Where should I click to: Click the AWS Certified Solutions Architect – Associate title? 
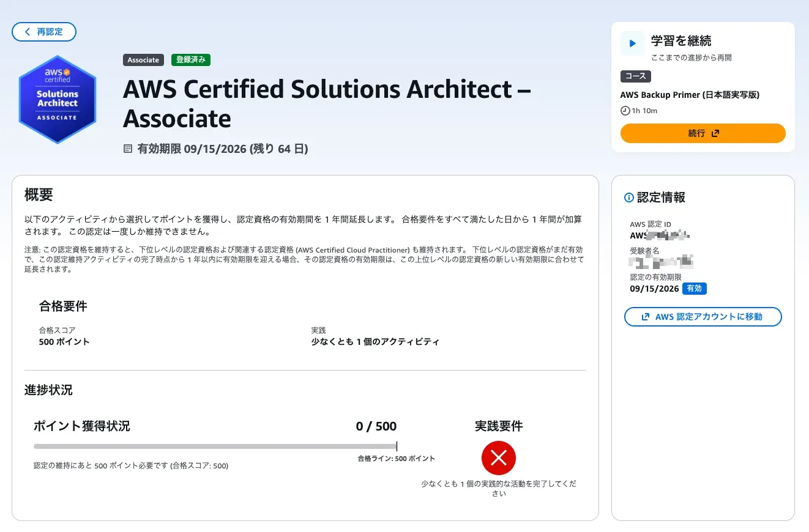[327, 104]
